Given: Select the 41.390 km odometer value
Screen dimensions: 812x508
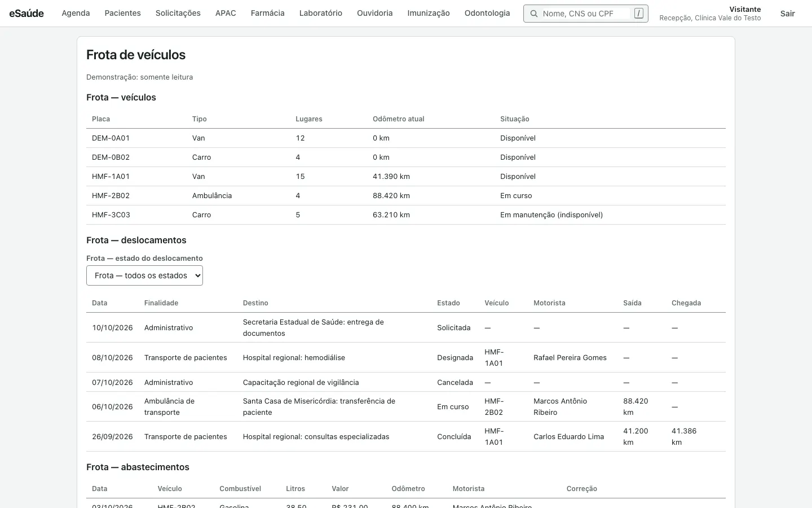Looking at the screenshot, I should pos(391,177).
